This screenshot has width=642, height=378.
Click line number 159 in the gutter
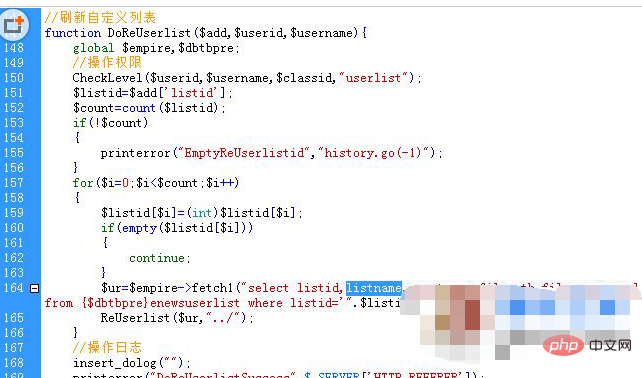(x=14, y=213)
